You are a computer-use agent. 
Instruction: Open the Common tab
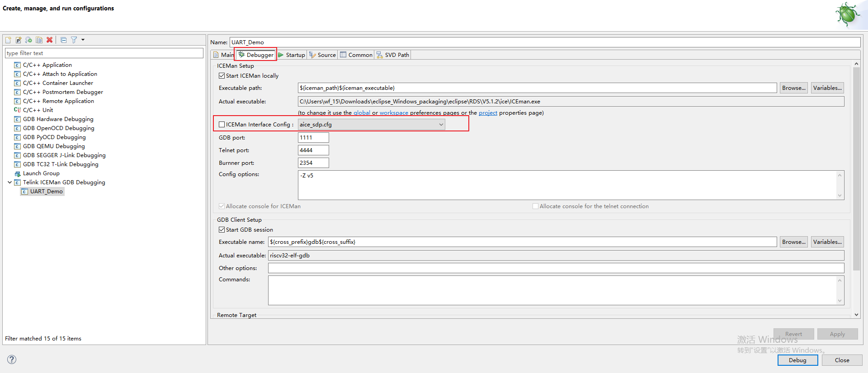356,55
